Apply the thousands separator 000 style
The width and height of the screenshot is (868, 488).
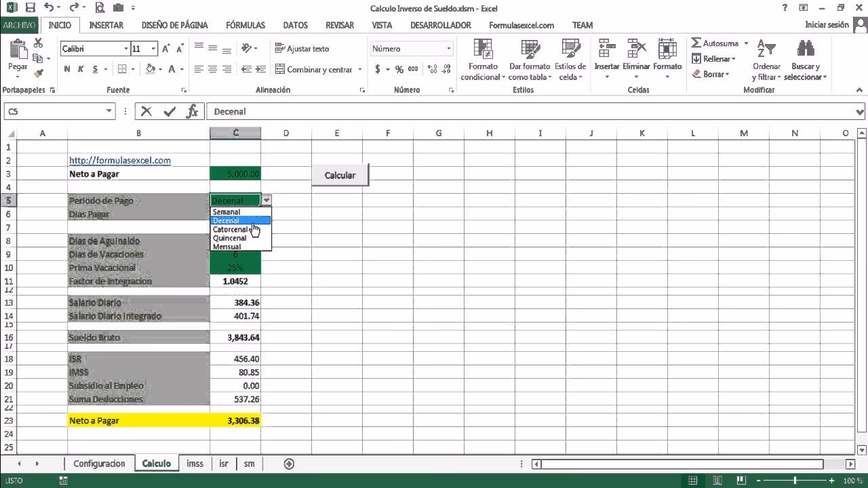click(412, 69)
